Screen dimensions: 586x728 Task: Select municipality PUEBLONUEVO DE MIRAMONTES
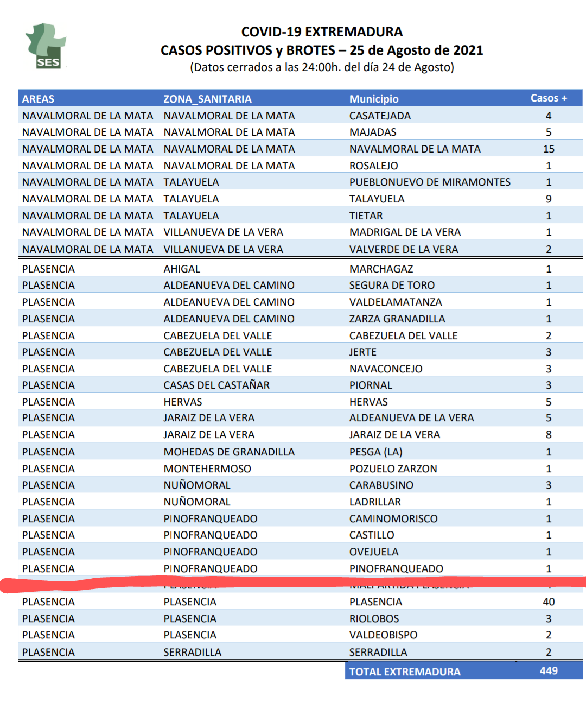430,182
